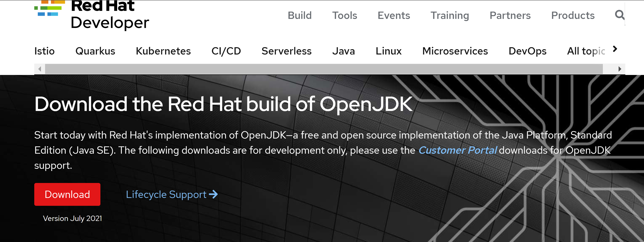Image resolution: width=644 pixels, height=242 pixels.
Task: Open the Partners menu
Action: (510, 16)
